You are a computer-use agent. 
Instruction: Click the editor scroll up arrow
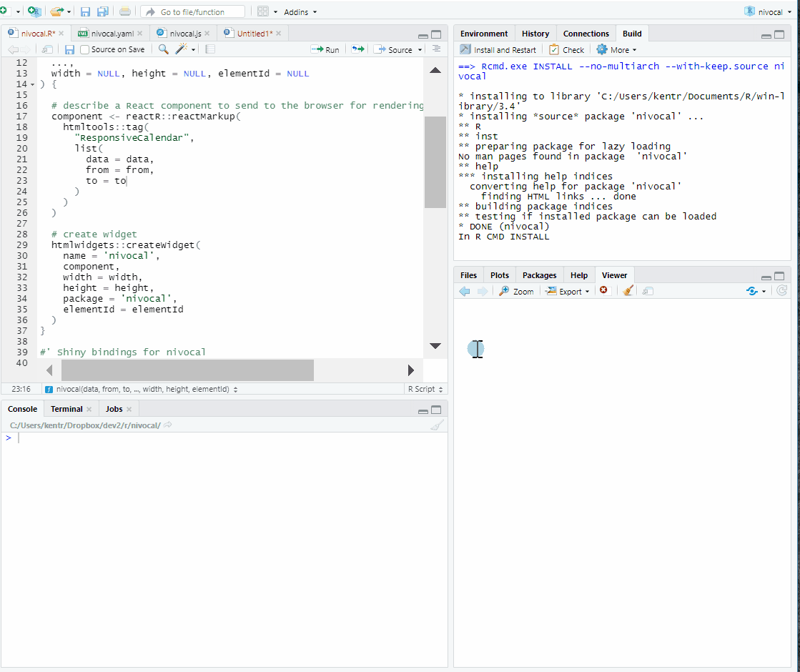point(435,70)
